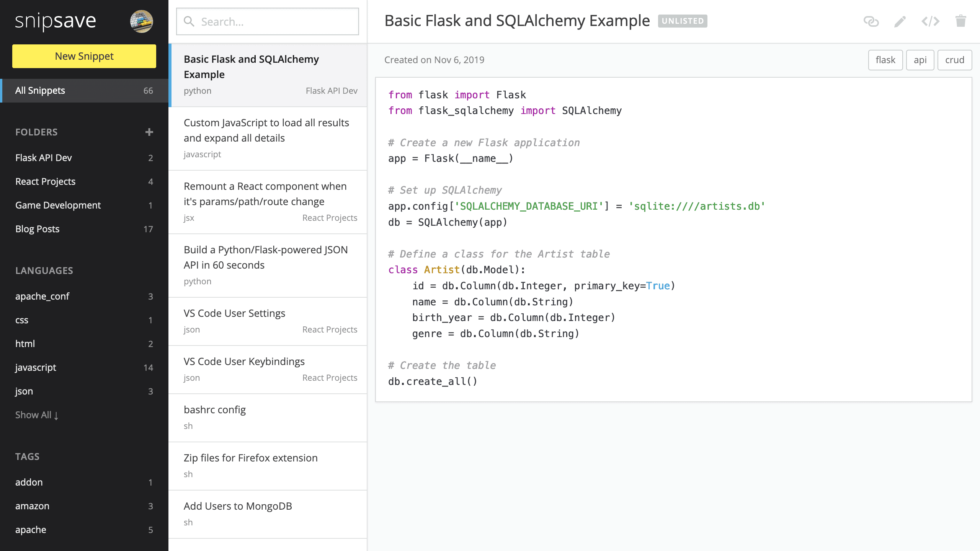Click the sqlite:////artists.db string
The image size is (980, 551).
(697, 206)
